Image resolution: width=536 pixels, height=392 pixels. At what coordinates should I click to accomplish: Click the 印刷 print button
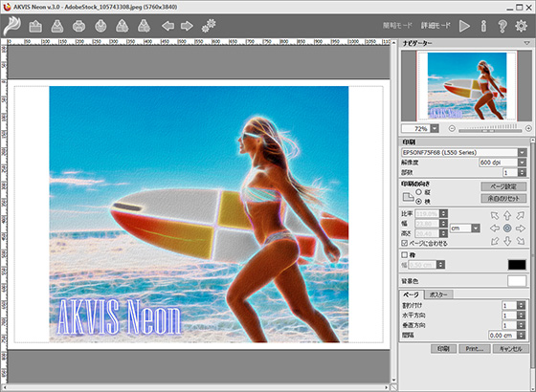click(x=443, y=349)
